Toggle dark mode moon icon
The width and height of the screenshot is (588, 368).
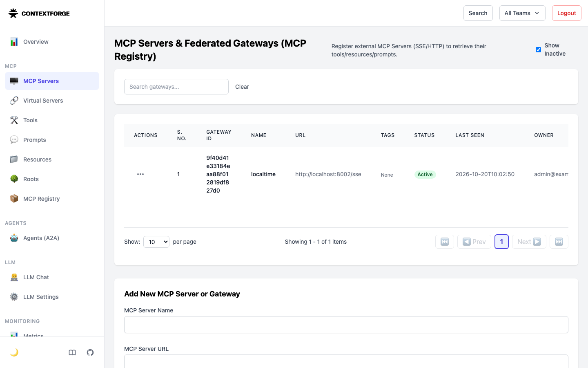pyautogui.click(x=14, y=352)
